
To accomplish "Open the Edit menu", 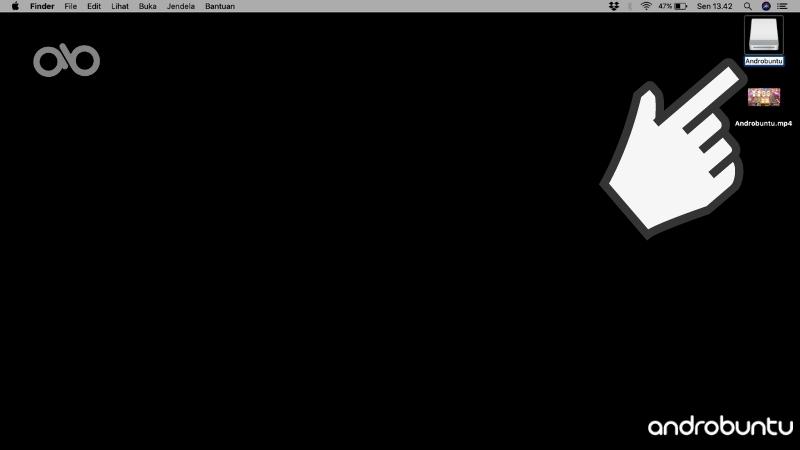I will point(94,6).
